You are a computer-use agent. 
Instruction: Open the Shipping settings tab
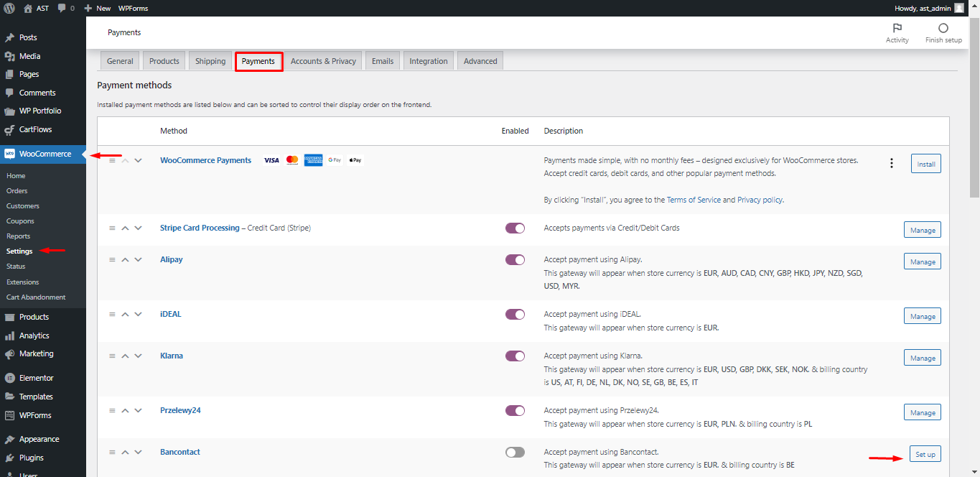(x=210, y=61)
